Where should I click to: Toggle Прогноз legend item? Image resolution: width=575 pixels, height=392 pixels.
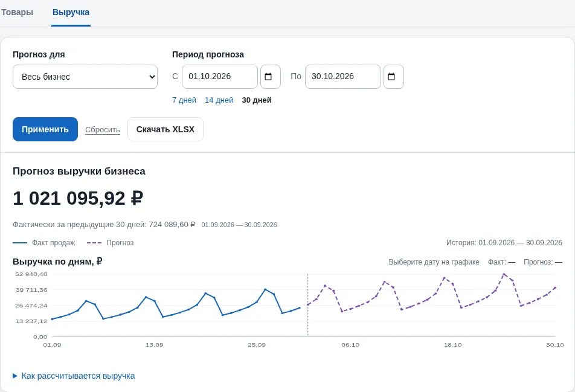pyautogui.click(x=111, y=243)
